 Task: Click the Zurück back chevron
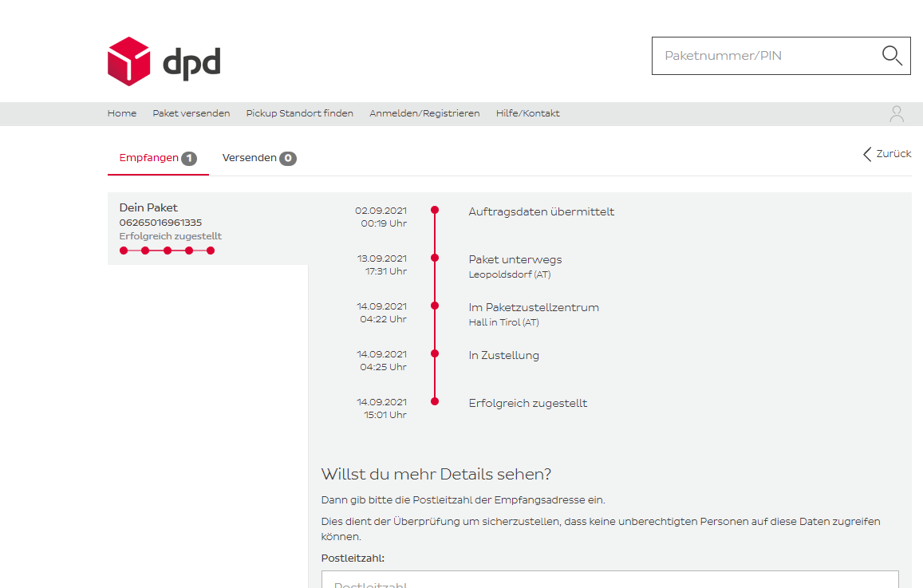[x=867, y=154]
